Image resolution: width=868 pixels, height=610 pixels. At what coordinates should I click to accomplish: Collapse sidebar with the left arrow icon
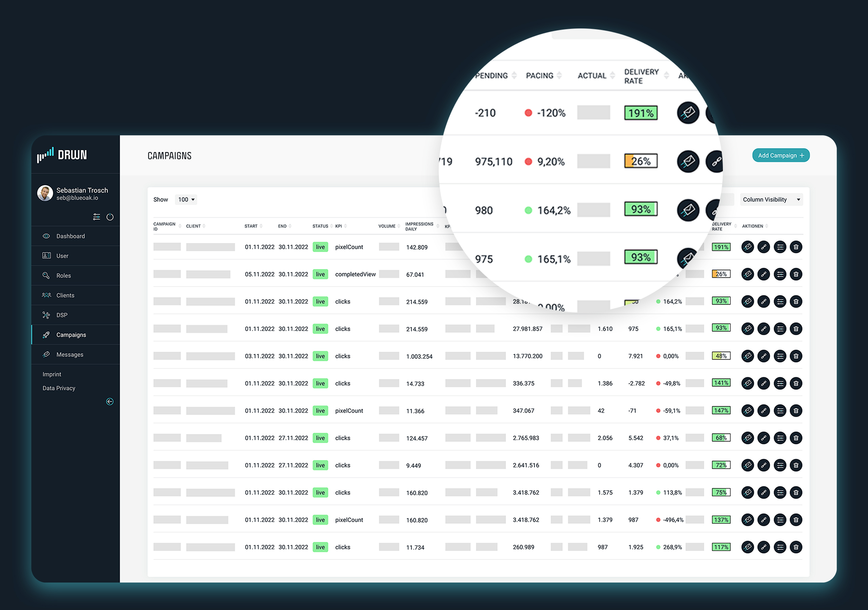[x=110, y=401]
